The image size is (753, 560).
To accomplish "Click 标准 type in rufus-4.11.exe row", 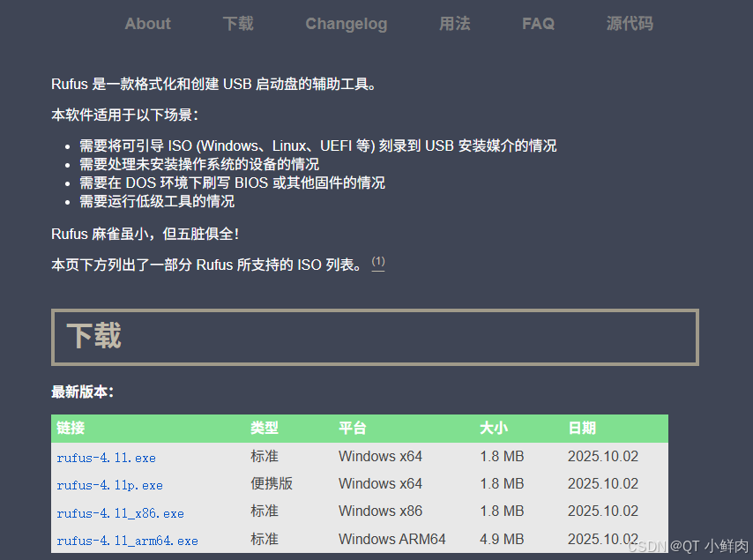I will [x=265, y=456].
